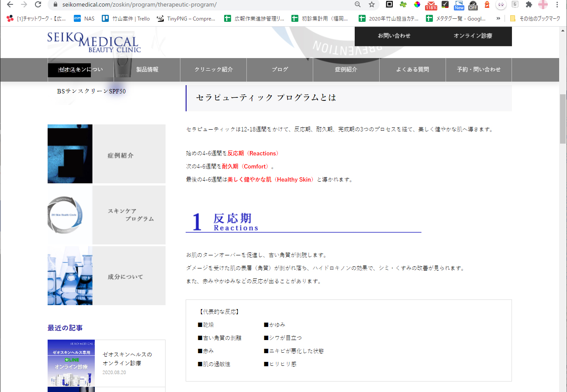567x392 pixels.
Task: Open the TinyPNG bookmark
Action: 186,18
